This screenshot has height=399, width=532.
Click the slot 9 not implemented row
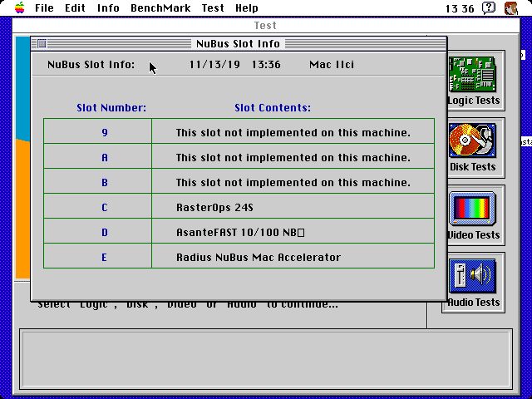[x=239, y=131]
